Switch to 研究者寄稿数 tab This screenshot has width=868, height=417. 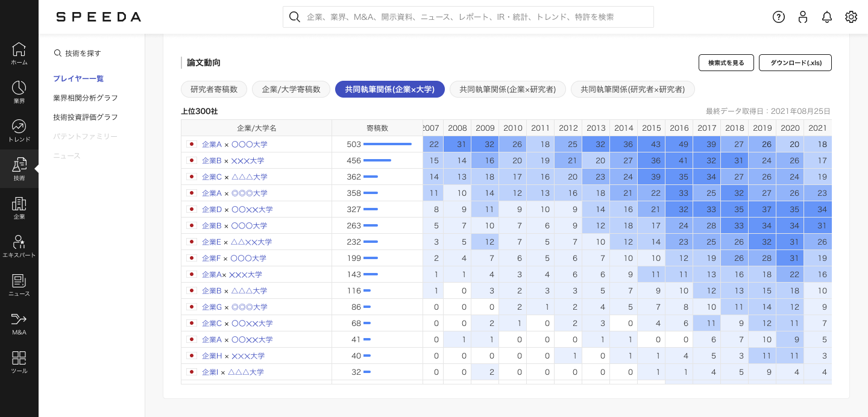[214, 89]
